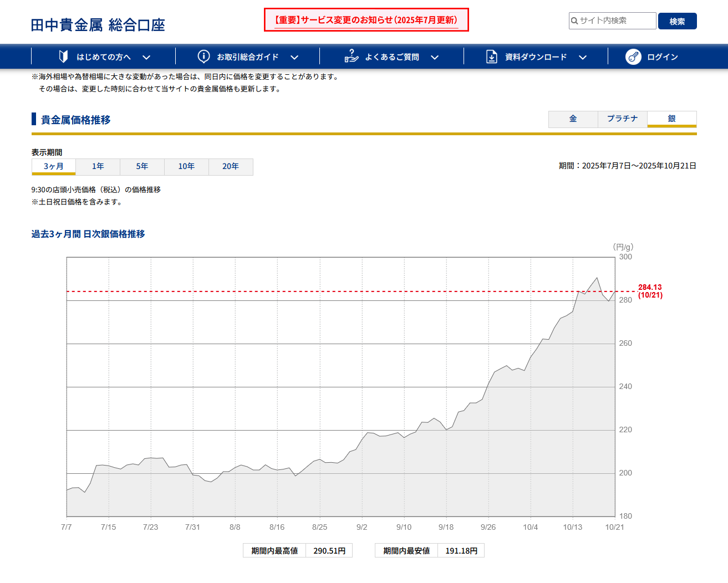Click the 10/21 x-axis date label
Screen dimensions: 728x583
[x=615, y=527]
